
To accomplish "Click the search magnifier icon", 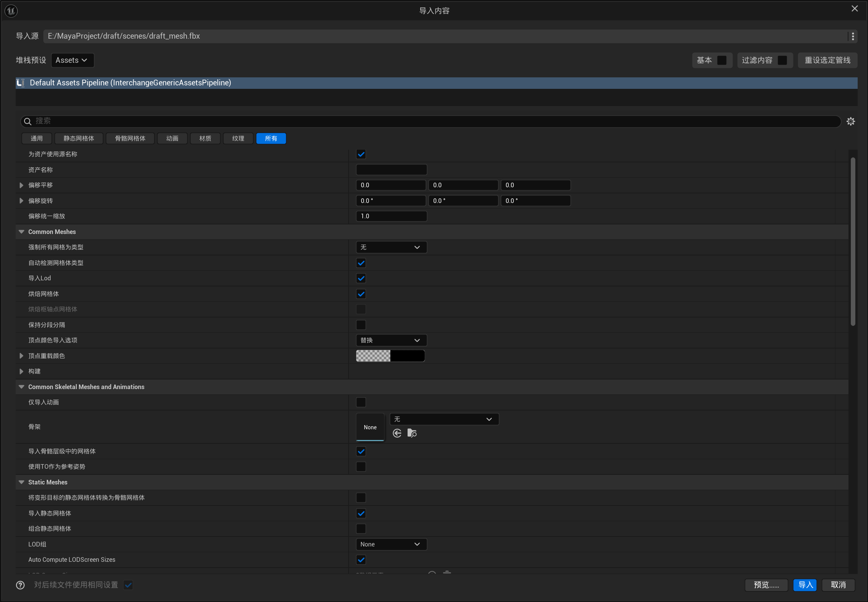I will pyautogui.click(x=28, y=121).
